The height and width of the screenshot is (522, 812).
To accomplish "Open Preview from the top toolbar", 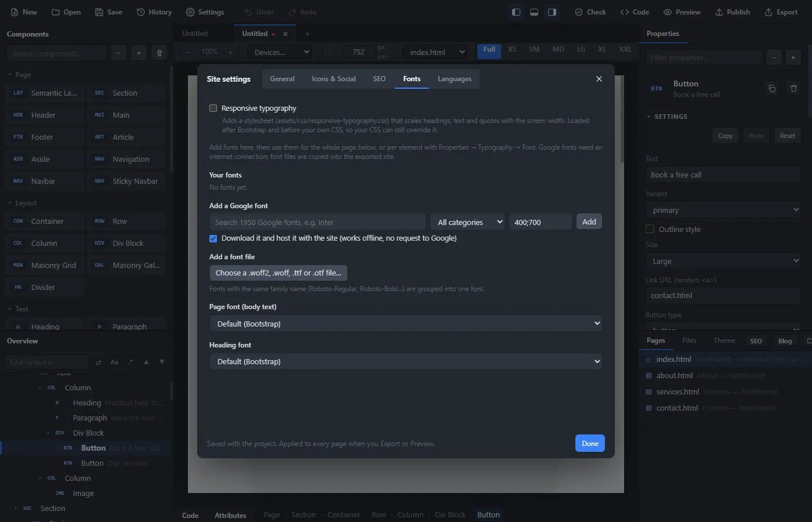I will 682,12.
